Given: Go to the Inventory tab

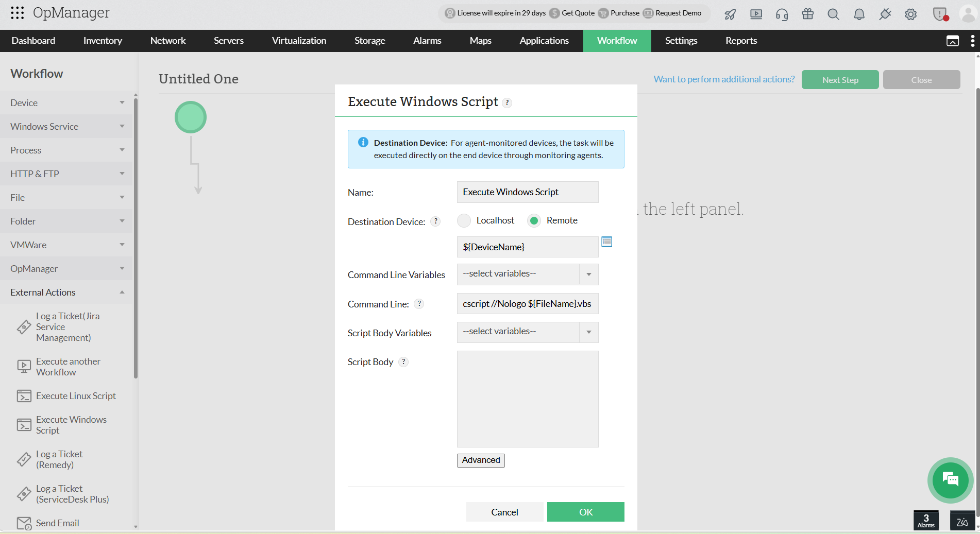Looking at the screenshot, I should [103, 41].
